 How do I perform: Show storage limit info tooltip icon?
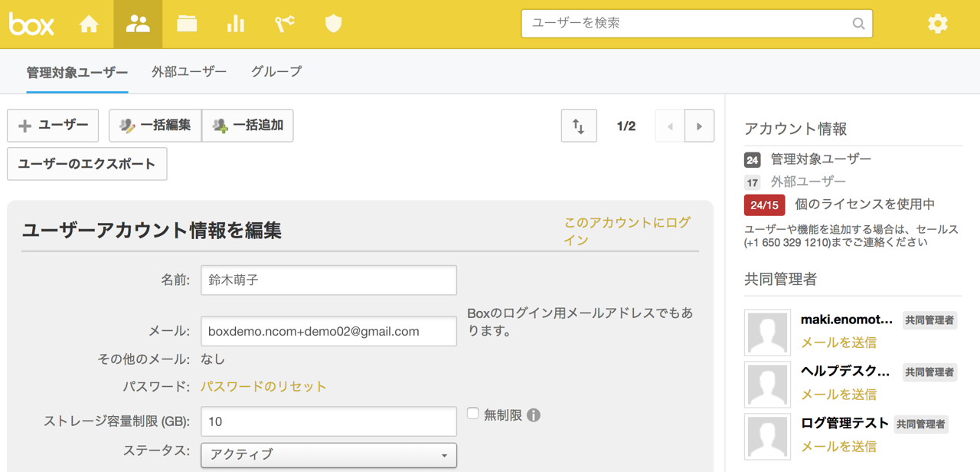click(x=534, y=415)
